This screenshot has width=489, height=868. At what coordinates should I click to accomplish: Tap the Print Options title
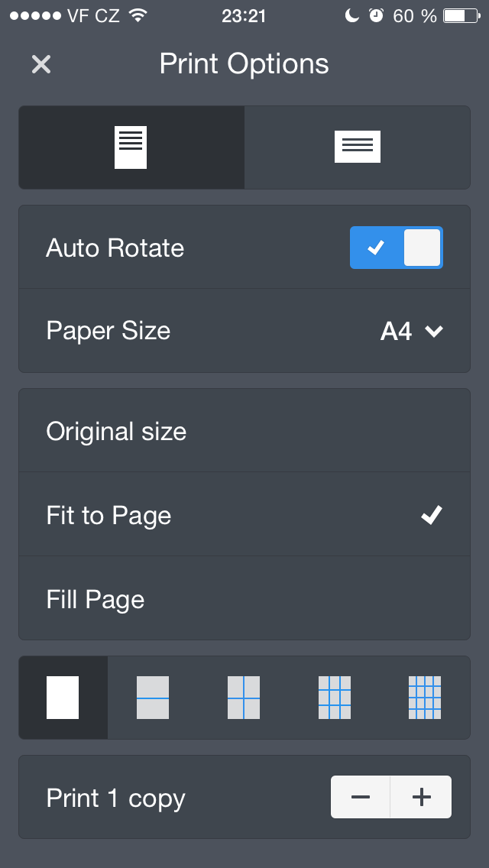tap(244, 64)
